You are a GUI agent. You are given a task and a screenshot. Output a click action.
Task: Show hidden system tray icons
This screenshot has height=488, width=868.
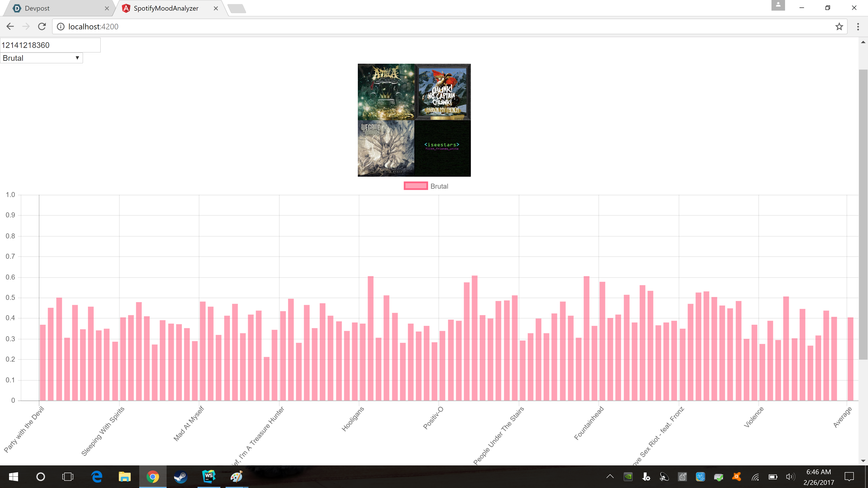tap(610, 476)
